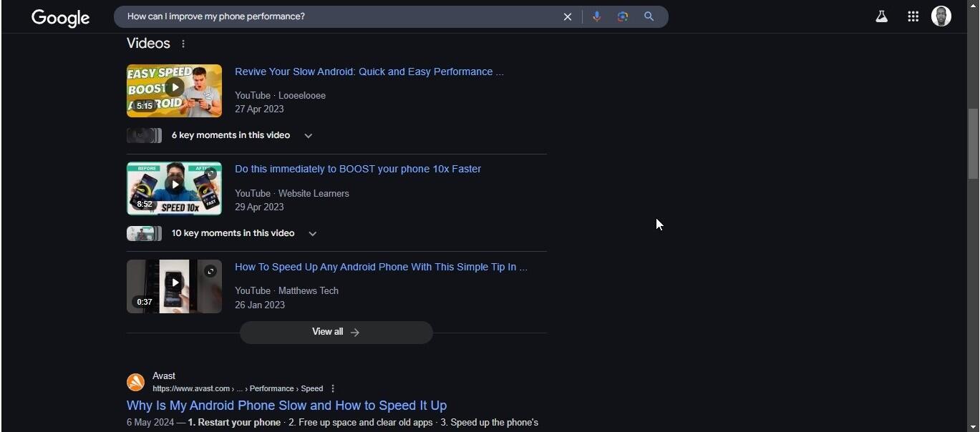This screenshot has width=980, height=432.
Task: Open "Revive Your Slow Android" video link
Action: (x=369, y=72)
